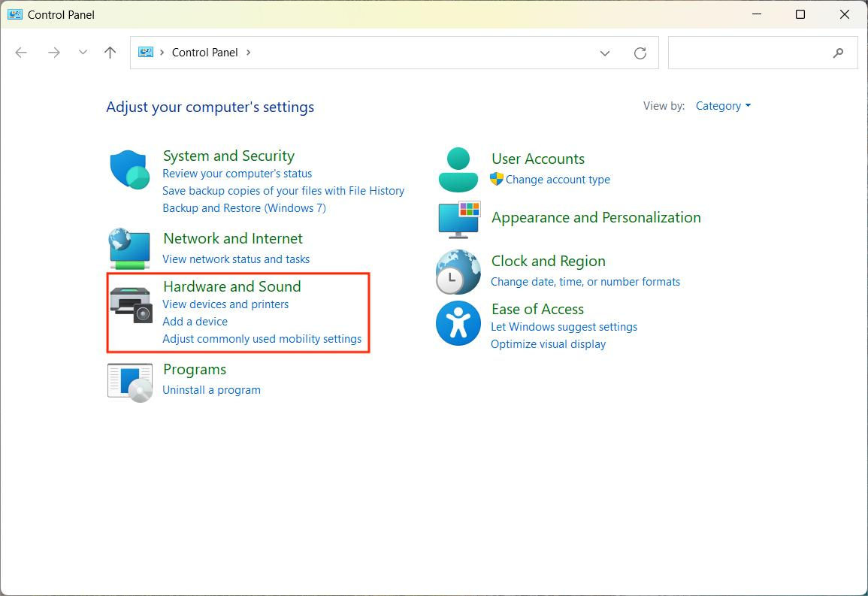This screenshot has width=868, height=596.
Task: Click the Programs icon
Action: [129, 381]
